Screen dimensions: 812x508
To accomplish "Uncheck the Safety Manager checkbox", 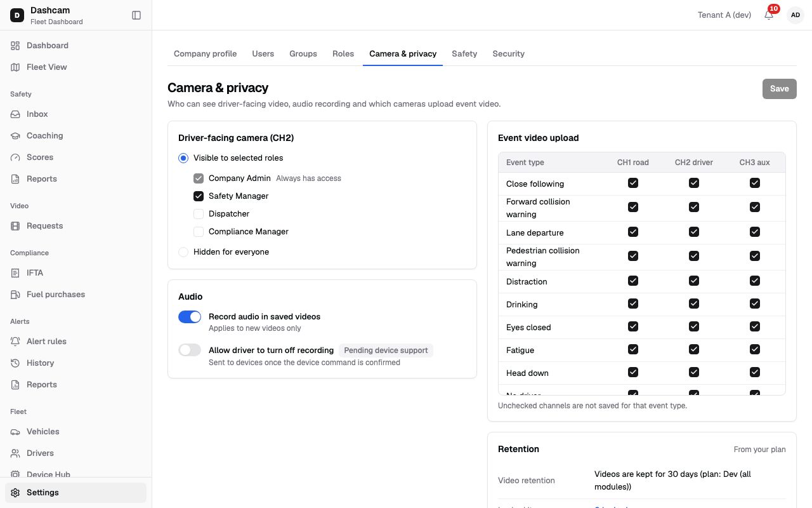I will [199, 196].
